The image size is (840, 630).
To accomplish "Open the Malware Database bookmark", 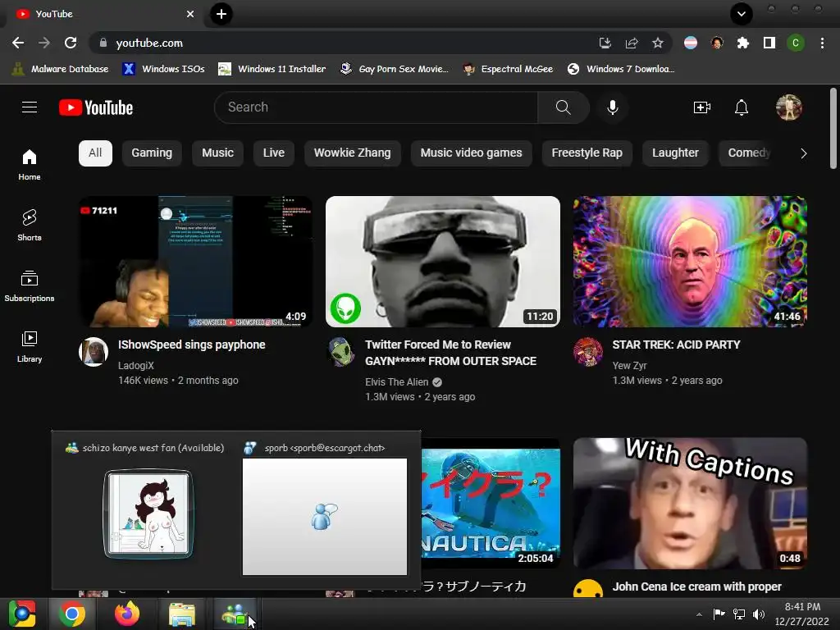I will pos(61,69).
